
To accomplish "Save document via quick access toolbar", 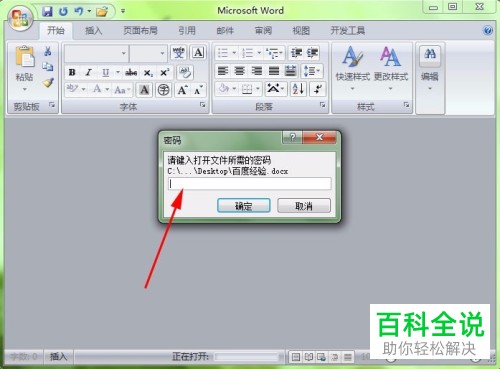I will click(48, 12).
